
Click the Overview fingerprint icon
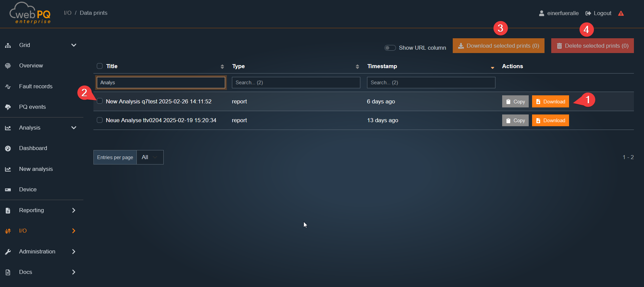8,66
